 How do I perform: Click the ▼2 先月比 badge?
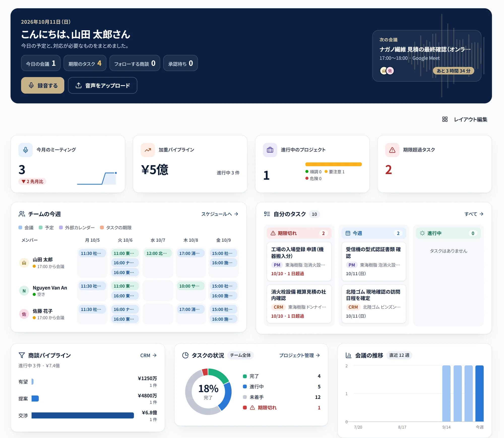point(32,181)
